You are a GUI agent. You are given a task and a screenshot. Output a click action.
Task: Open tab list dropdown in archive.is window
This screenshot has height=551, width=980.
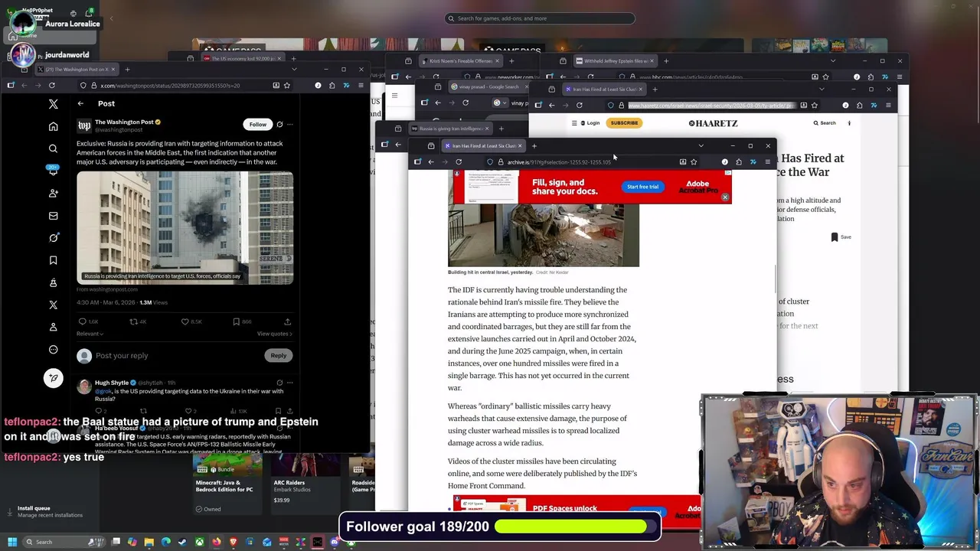click(701, 145)
